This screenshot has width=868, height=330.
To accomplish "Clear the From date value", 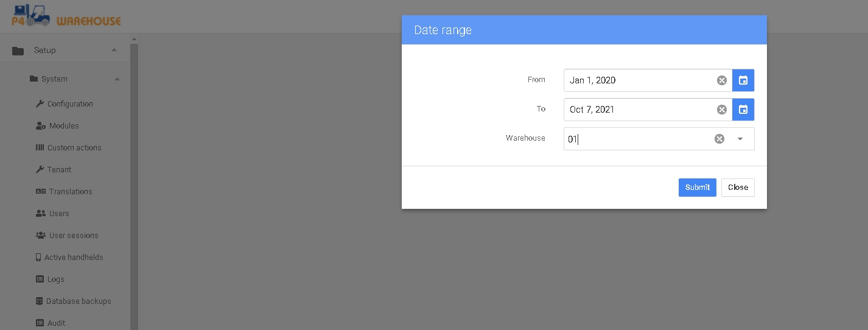I will click(x=721, y=80).
